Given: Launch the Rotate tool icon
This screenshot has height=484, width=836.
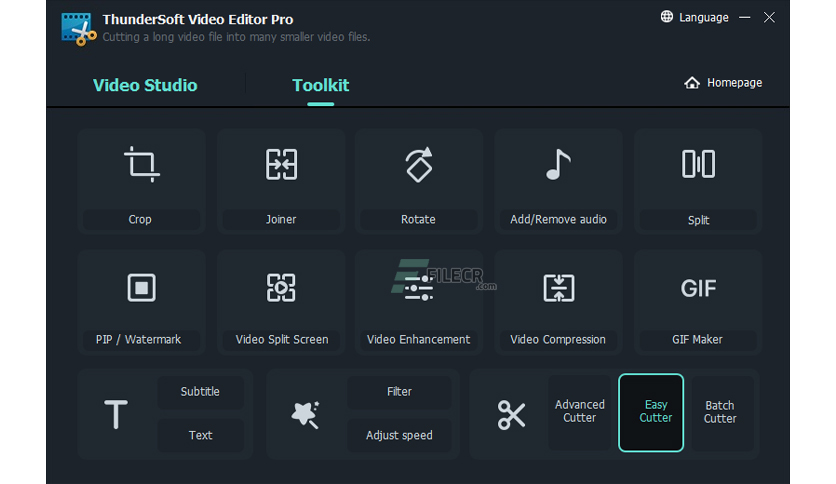Looking at the screenshot, I should point(419,165).
